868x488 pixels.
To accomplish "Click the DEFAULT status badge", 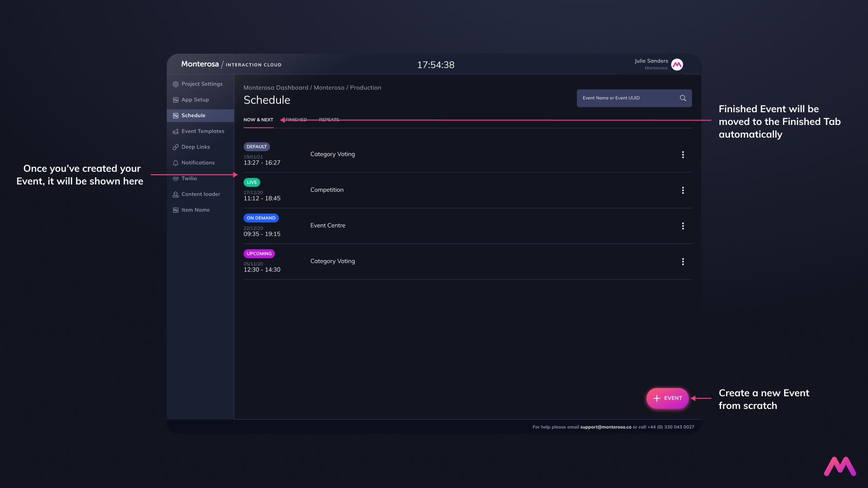I will (x=256, y=147).
